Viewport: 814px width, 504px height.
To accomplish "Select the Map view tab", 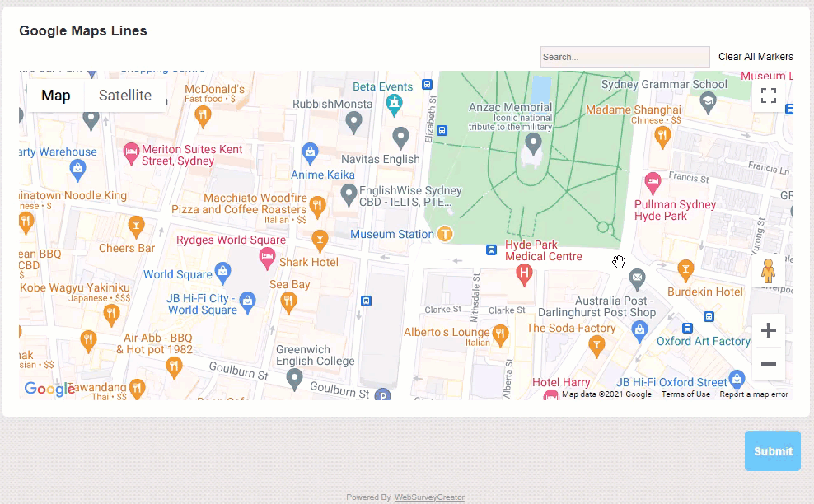I will click(x=55, y=95).
